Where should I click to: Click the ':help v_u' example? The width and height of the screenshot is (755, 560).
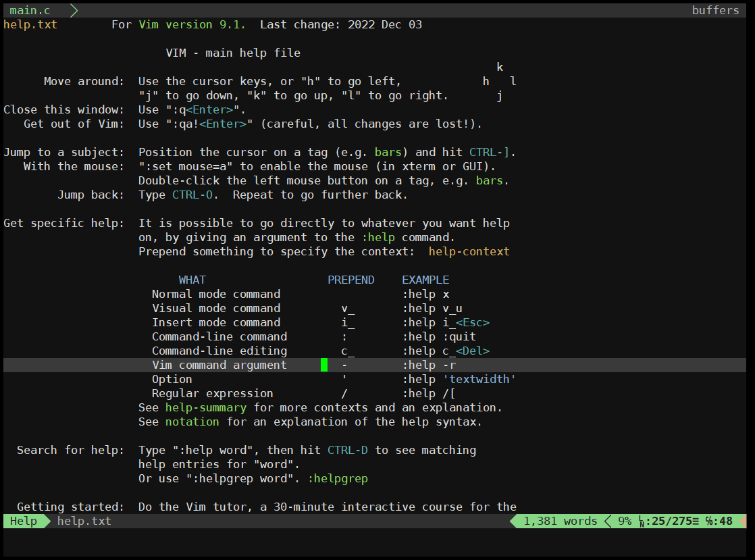[x=432, y=308]
